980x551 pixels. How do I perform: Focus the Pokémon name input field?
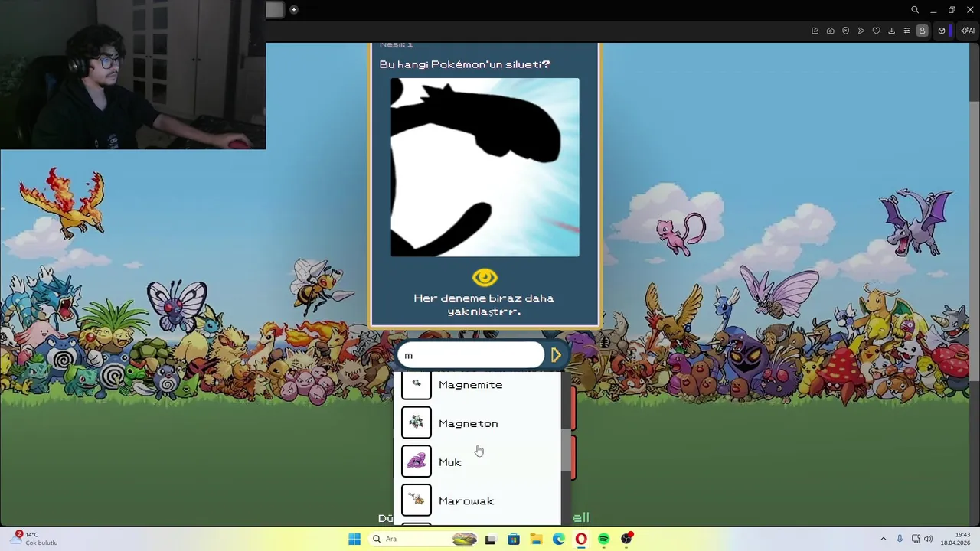tap(470, 355)
